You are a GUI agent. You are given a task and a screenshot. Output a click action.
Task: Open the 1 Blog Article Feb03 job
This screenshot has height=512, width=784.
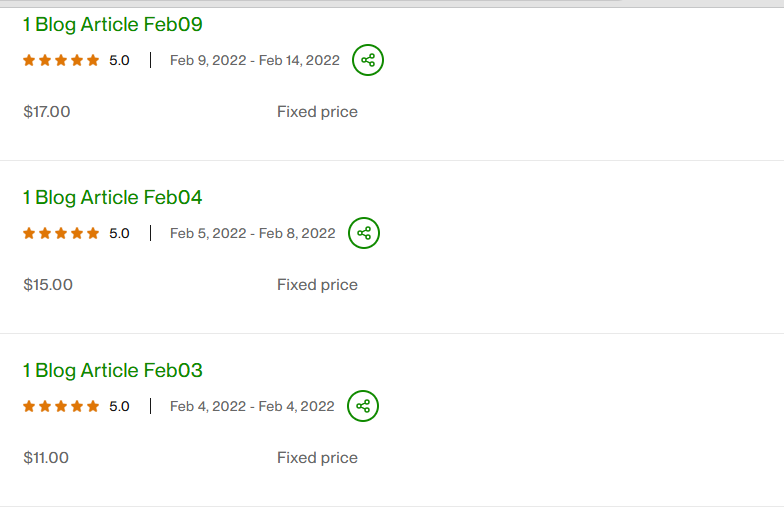[112, 371]
